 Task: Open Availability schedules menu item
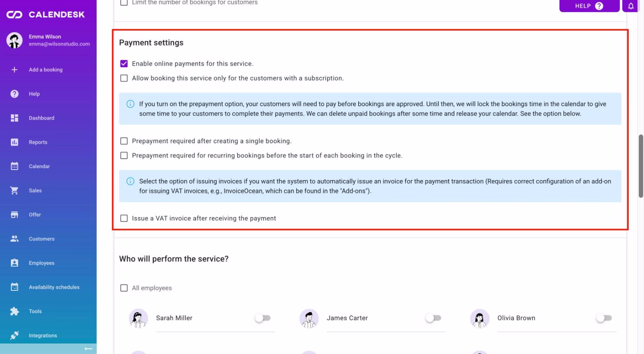tap(48, 287)
